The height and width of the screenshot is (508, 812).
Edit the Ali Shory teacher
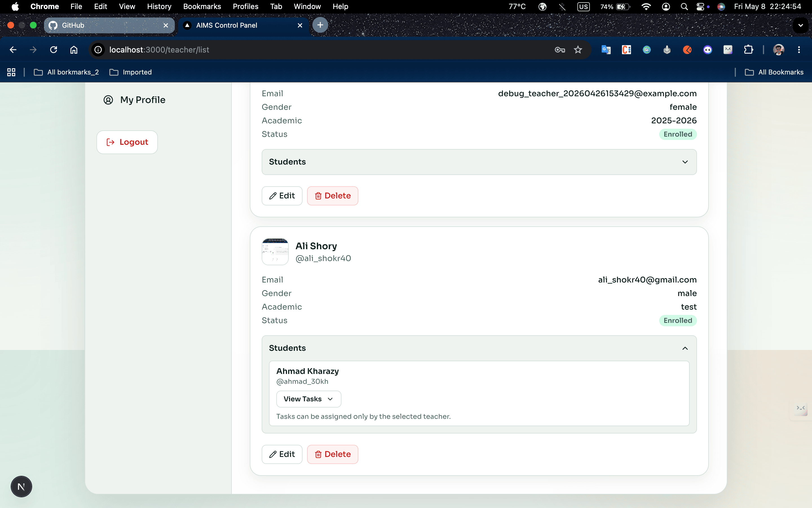click(x=282, y=454)
